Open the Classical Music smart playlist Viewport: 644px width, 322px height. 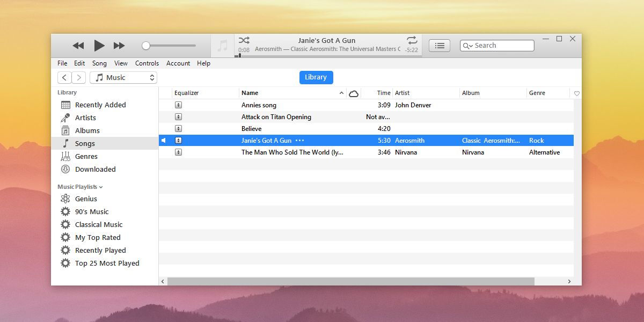105,225
